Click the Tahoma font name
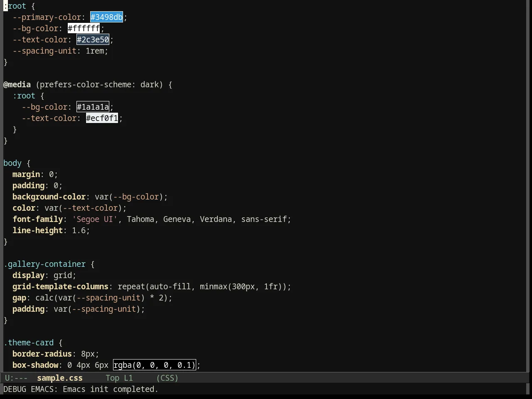 click(x=140, y=219)
